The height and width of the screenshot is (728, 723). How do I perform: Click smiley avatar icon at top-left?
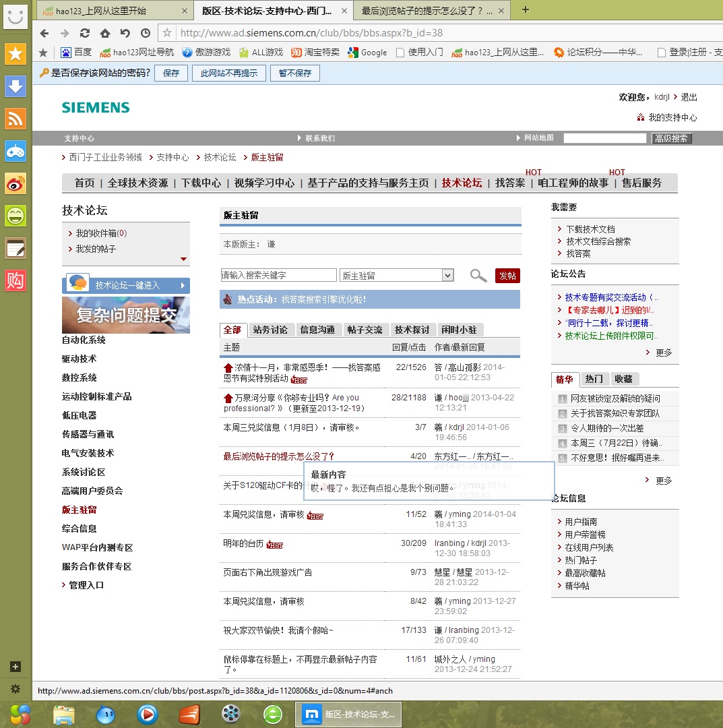click(15, 17)
